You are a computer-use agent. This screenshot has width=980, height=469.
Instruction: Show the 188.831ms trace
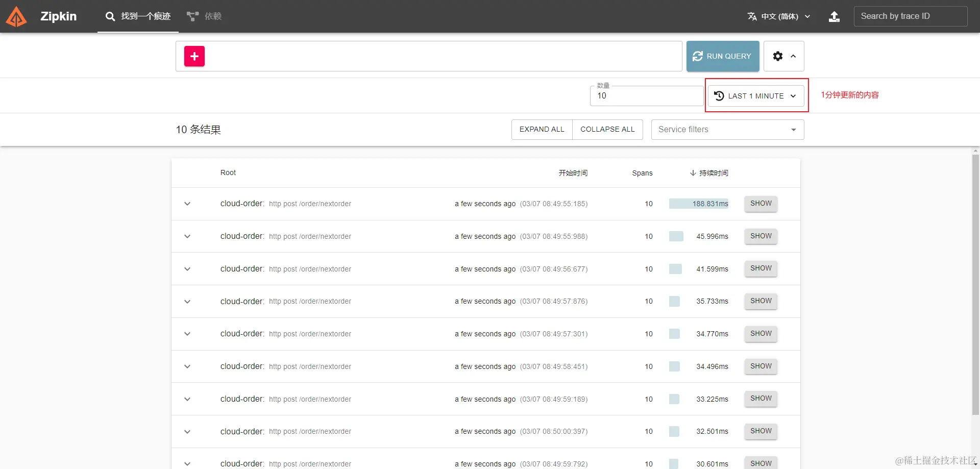coord(761,204)
